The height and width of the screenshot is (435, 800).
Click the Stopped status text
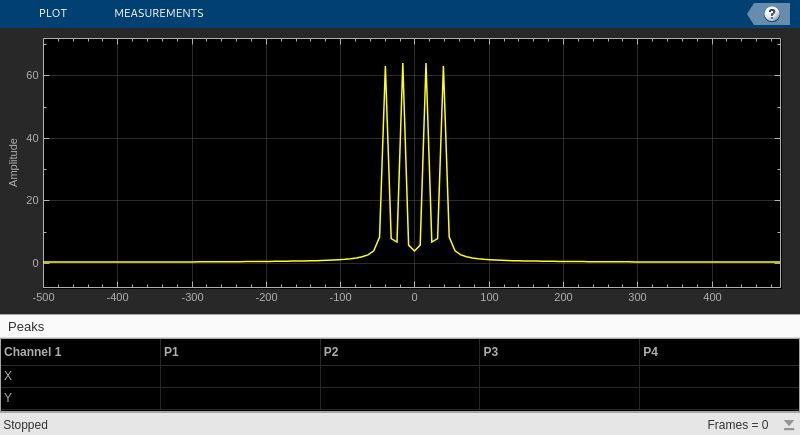26,425
